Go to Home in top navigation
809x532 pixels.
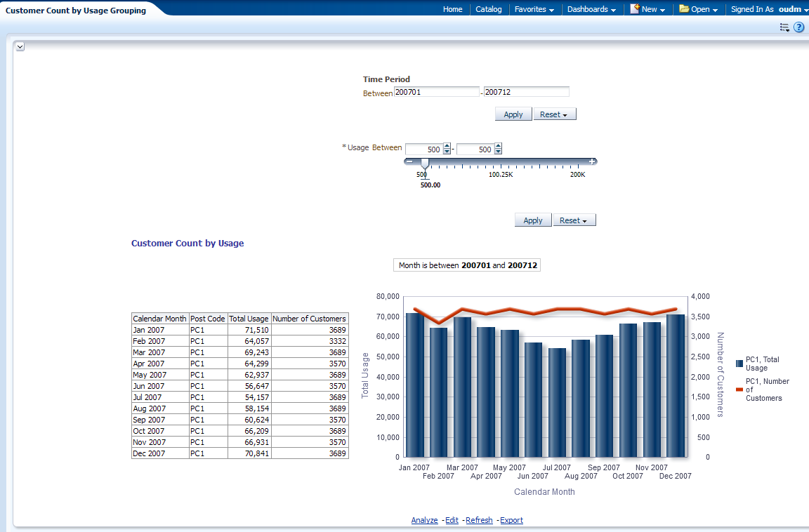452,9
